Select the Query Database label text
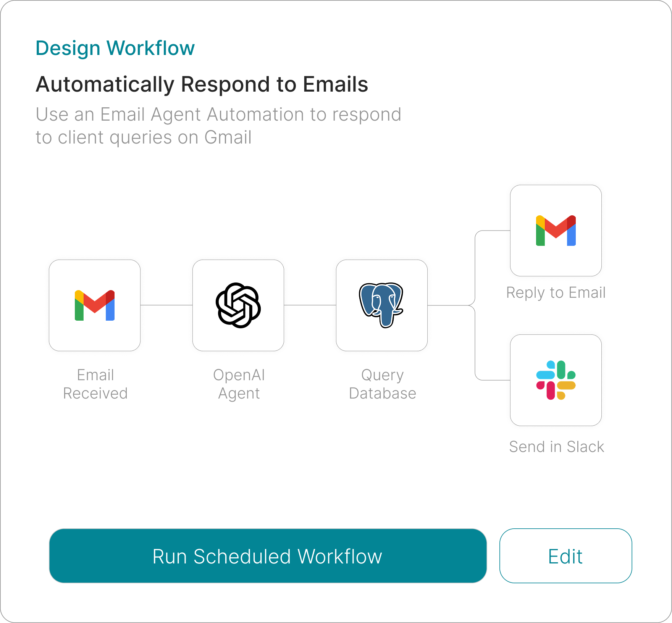 [382, 384]
